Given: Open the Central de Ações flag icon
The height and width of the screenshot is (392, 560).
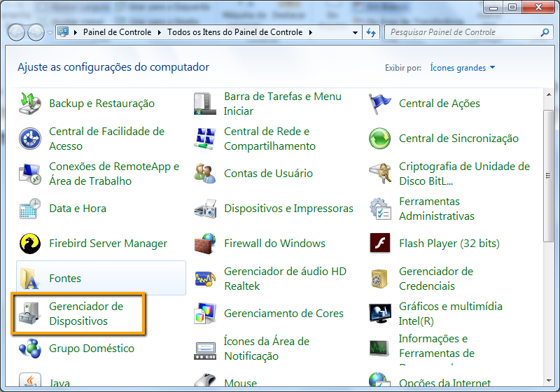Looking at the screenshot, I should pyautogui.click(x=379, y=104).
